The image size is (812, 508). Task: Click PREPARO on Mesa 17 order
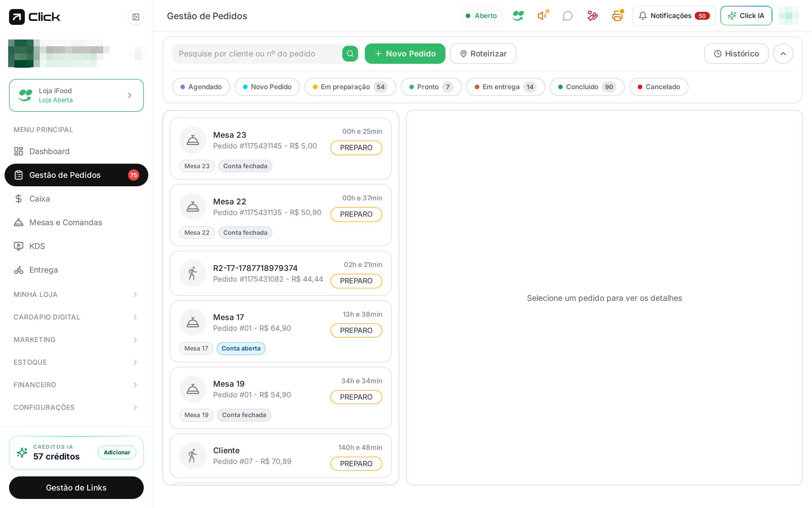(x=356, y=330)
